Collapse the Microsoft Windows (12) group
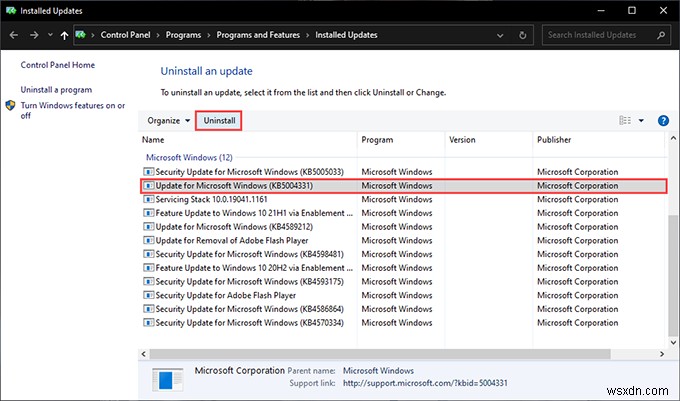This screenshot has width=680, height=401. pos(189,157)
